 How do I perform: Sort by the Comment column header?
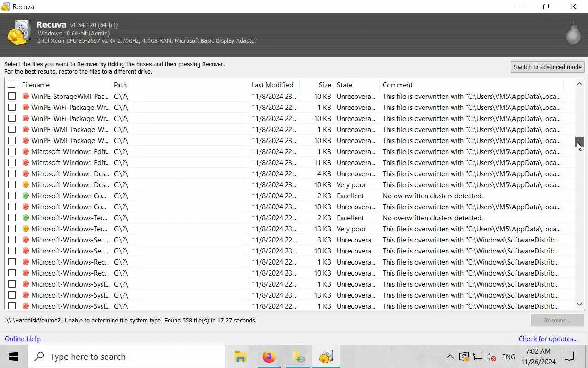472,85
